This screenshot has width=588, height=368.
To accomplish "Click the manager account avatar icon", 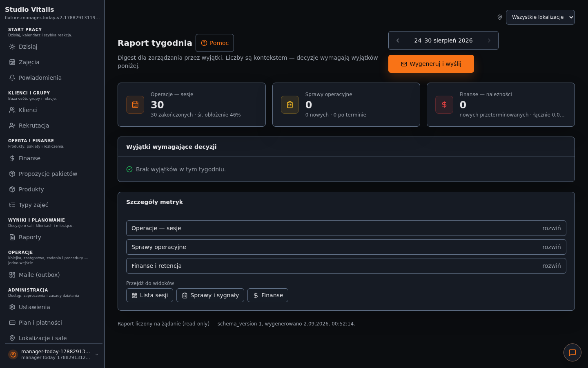I will [13, 355].
